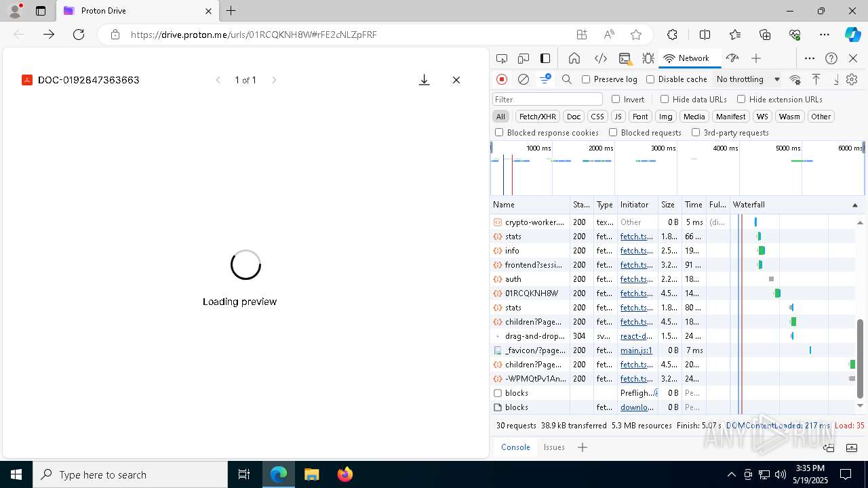Sort requests by Name column header
Image resolution: width=868 pixels, height=488 pixels.
[530, 205]
